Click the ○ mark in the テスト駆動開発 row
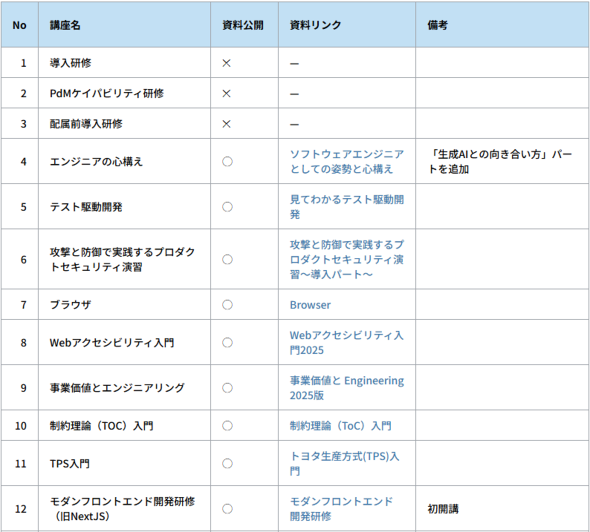Image resolution: width=590 pixels, height=532 pixels. point(227,207)
